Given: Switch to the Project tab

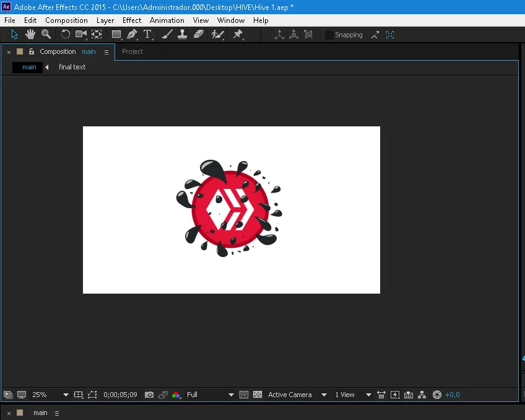Looking at the screenshot, I should (x=132, y=51).
